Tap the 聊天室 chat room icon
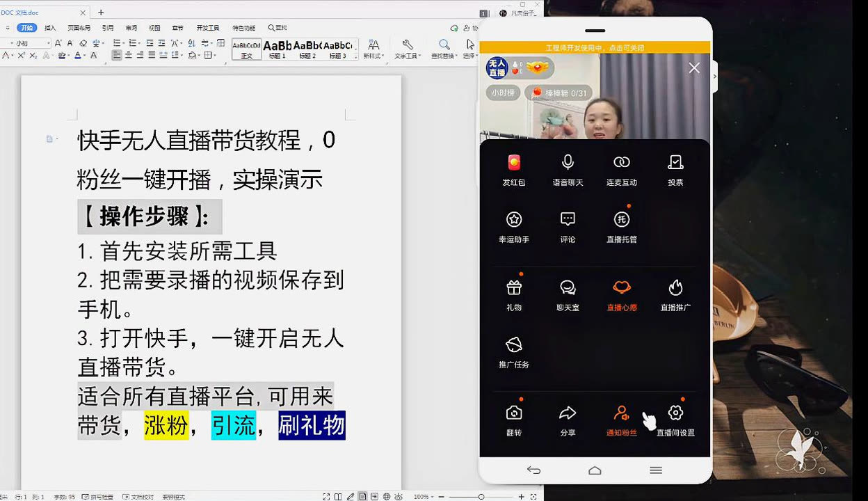868x501 pixels. tap(568, 287)
